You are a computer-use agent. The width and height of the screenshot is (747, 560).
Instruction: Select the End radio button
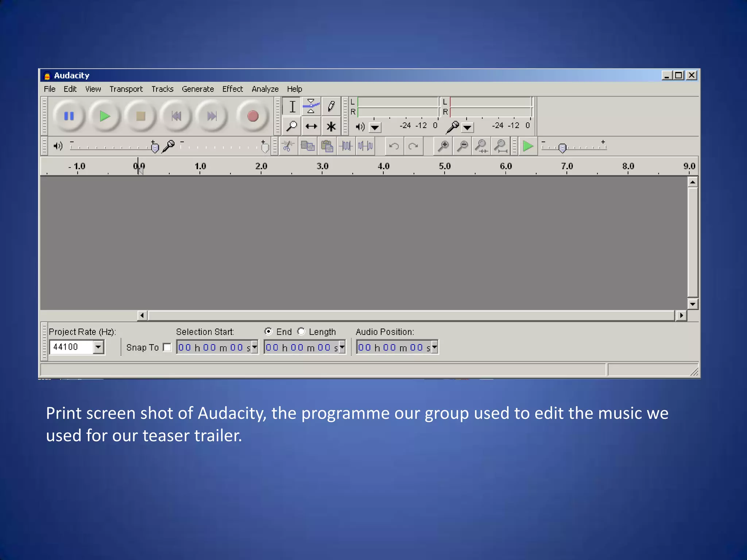coord(268,331)
